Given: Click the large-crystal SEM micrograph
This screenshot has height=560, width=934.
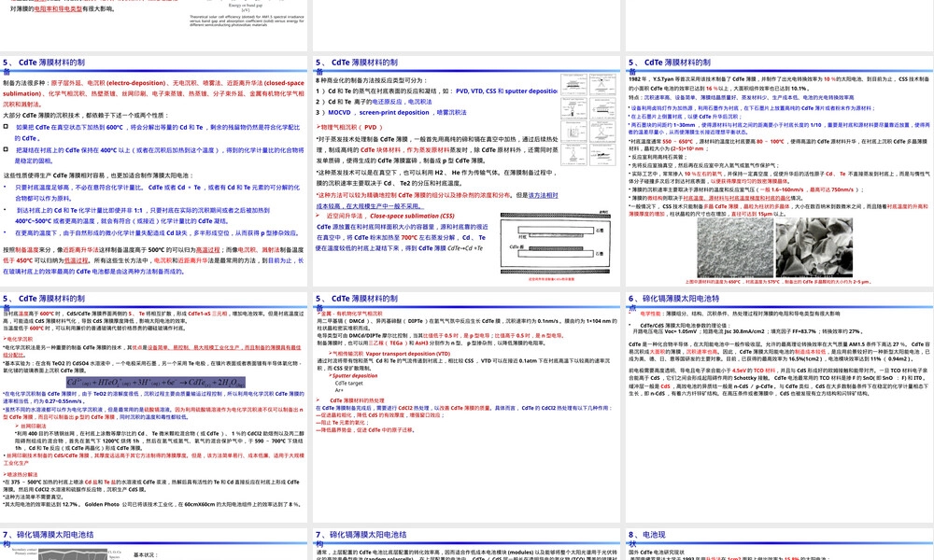Looking at the screenshot, I should (x=814, y=248).
